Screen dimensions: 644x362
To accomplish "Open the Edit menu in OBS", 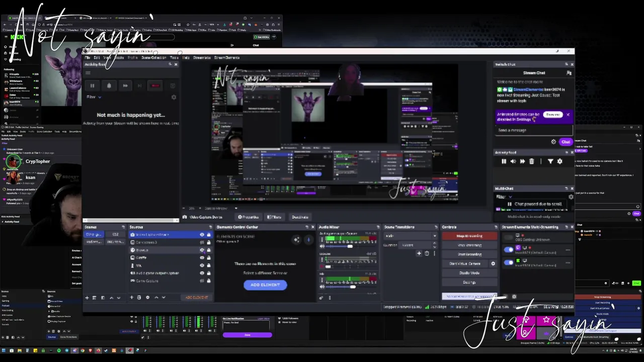I will pos(97,57).
